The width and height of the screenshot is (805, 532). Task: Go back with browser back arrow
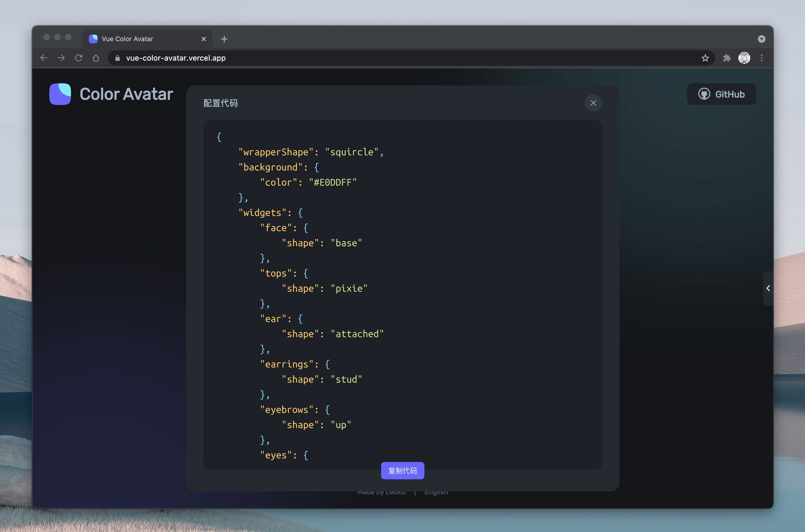tap(44, 58)
